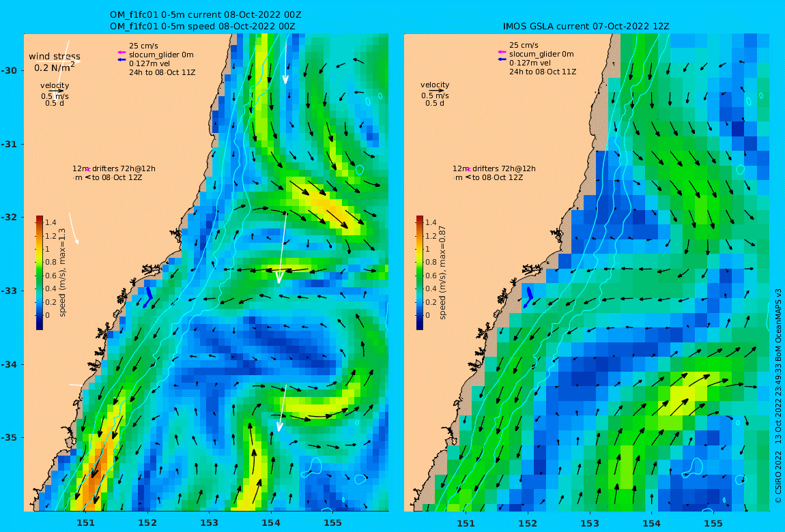Image resolution: width=785 pixels, height=532 pixels.
Task: Click the blue 0-127m vel arrow in right legend
Action: point(502,59)
